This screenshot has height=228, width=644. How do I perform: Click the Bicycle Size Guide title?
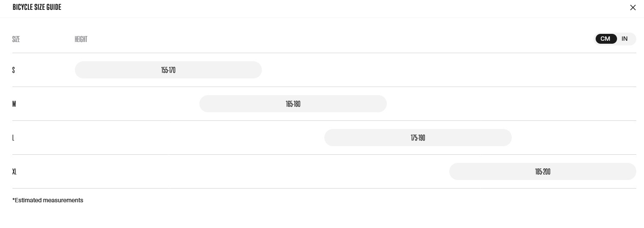tap(37, 7)
